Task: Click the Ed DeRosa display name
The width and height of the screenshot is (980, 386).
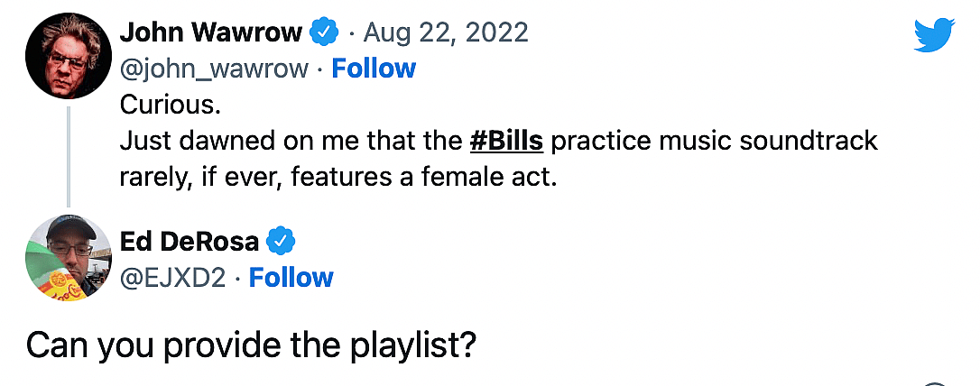Action: 190,242
